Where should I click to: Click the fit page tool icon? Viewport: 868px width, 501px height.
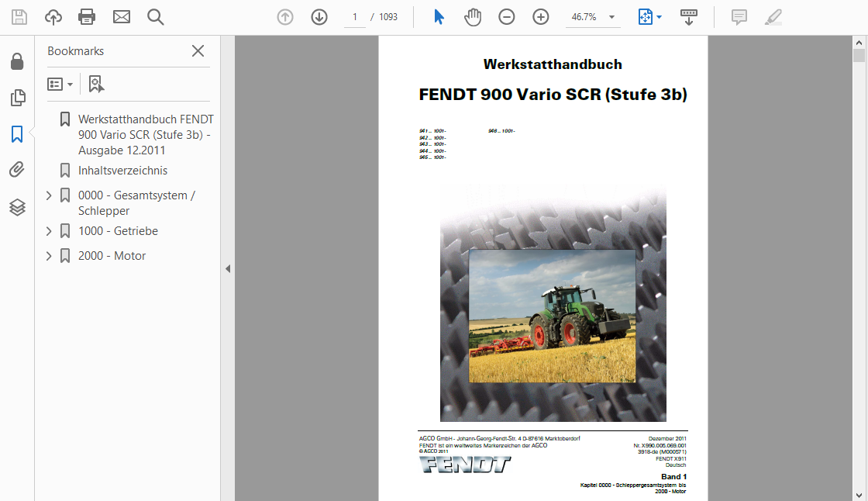[645, 17]
